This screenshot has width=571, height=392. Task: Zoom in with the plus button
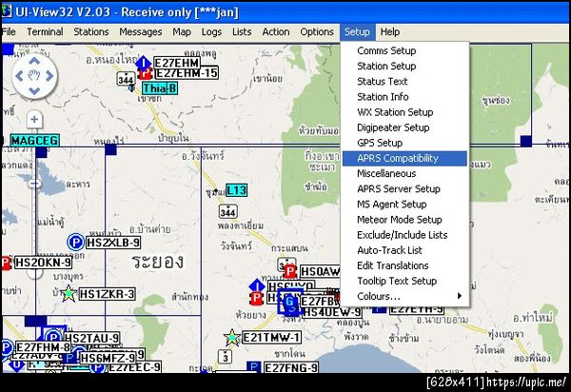pyautogui.click(x=34, y=119)
